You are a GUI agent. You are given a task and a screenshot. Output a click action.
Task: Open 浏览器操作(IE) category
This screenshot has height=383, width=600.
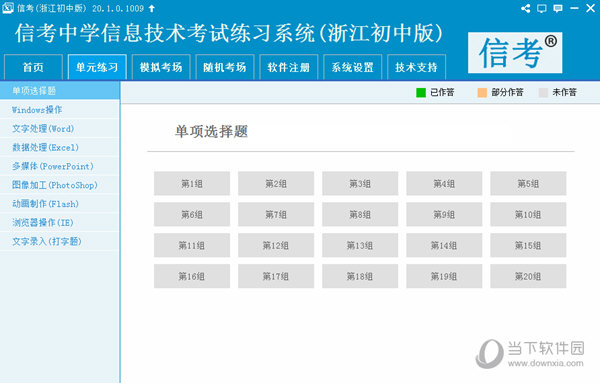(60, 222)
